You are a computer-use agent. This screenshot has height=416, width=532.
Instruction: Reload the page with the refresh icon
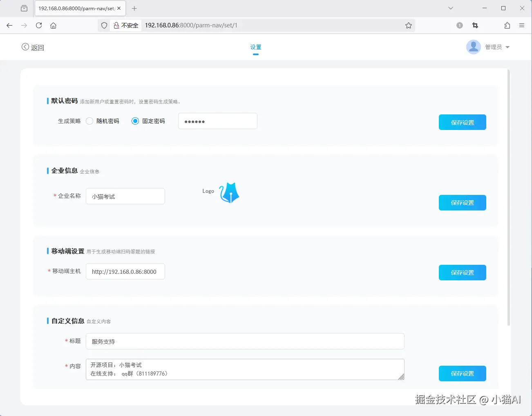pyautogui.click(x=38, y=25)
